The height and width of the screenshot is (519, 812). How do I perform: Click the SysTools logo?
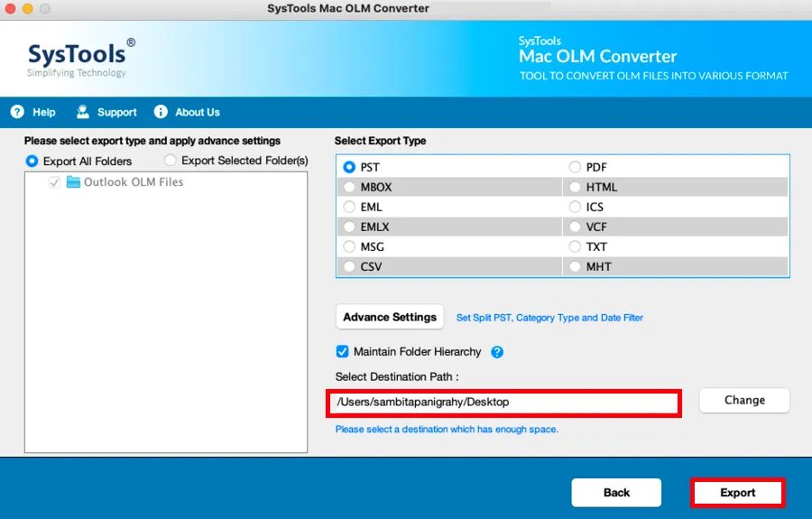81,59
